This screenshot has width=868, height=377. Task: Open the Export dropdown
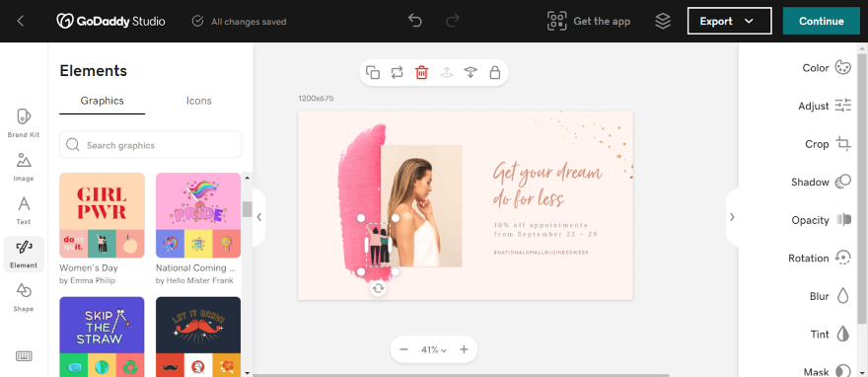[730, 21]
